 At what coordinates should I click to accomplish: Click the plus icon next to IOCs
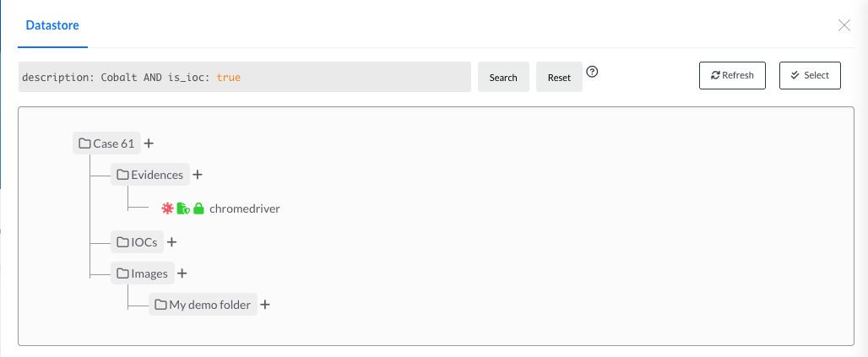click(171, 242)
